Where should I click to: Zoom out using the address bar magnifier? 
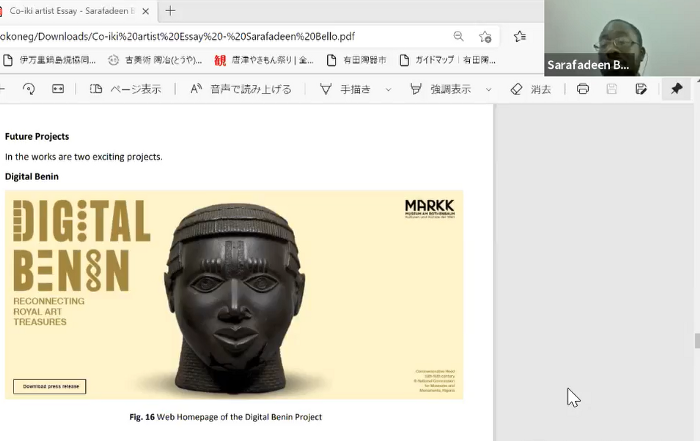458,36
